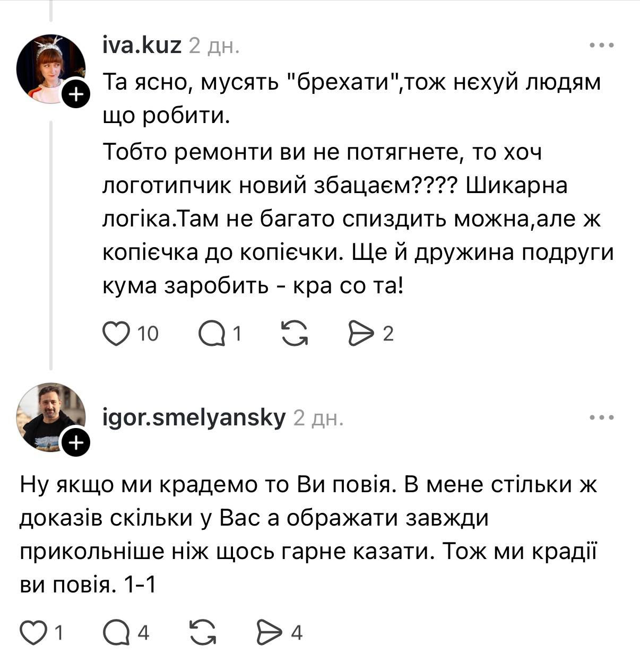Click the igor.smelyansky post timestamp
Image resolution: width=640 pixels, height=672 pixels.
point(318,419)
